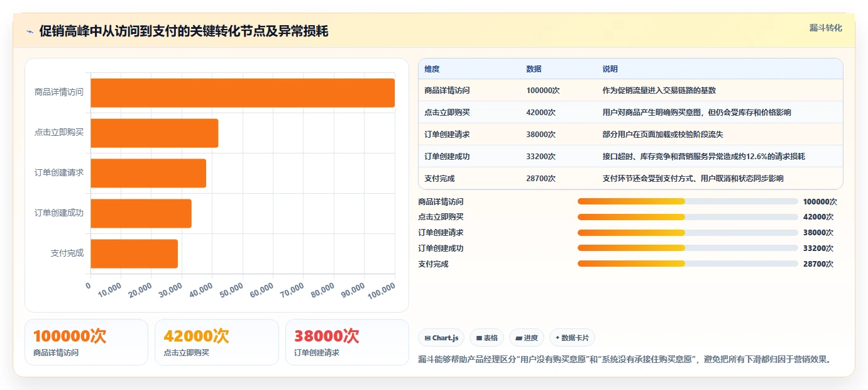Screen dimensions: 868x390
Task: Click the 订单创建请求 chart axis label
Action: [x=59, y=173]
